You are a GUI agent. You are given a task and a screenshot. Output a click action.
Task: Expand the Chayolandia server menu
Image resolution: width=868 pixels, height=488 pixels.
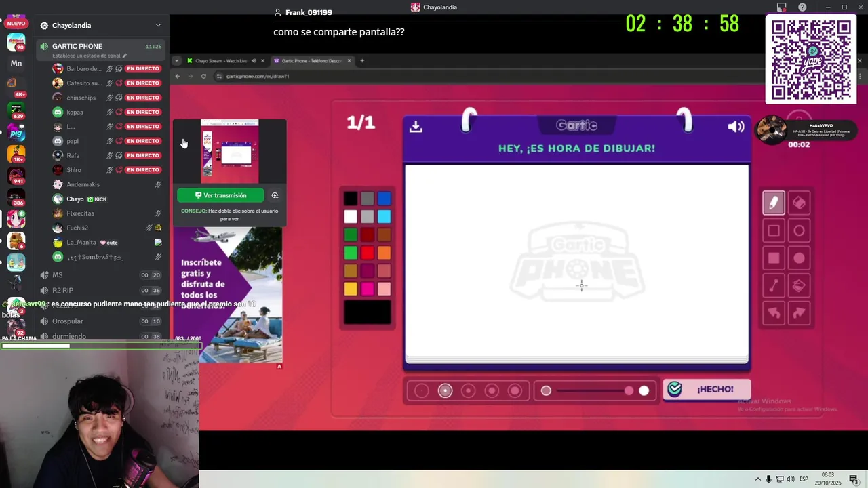click(x=158, y=26)
